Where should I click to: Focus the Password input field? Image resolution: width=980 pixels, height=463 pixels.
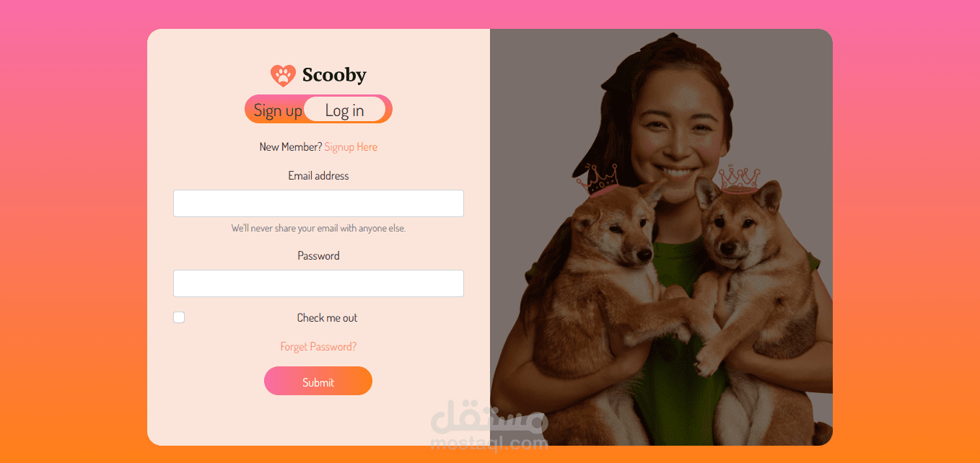[x=318, y=283]
